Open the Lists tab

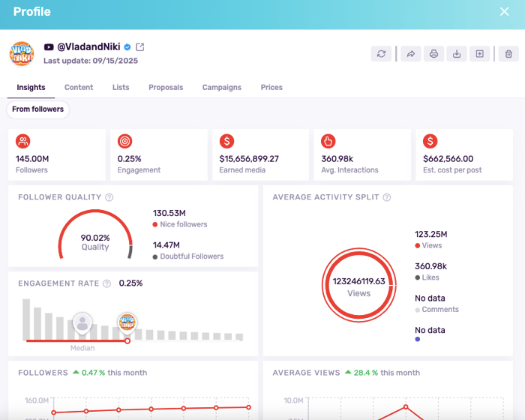(121, 88)
